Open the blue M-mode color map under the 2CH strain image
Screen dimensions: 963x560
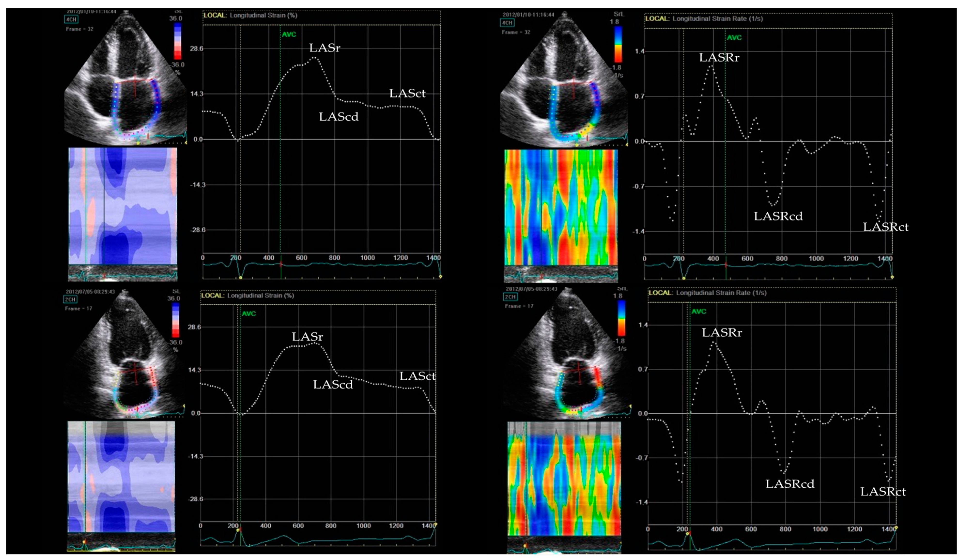121,476
